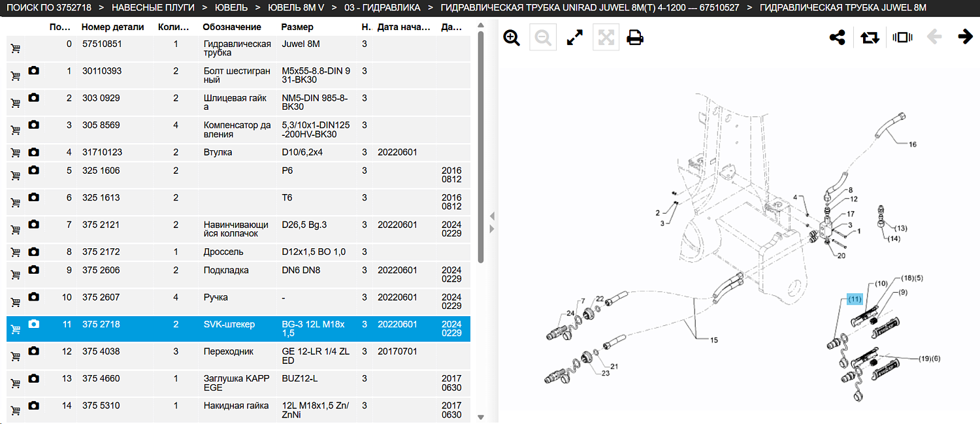This screenshot has width=980, height=424.
Task: Select row text Втулка
Action: (x=218, y=152)
